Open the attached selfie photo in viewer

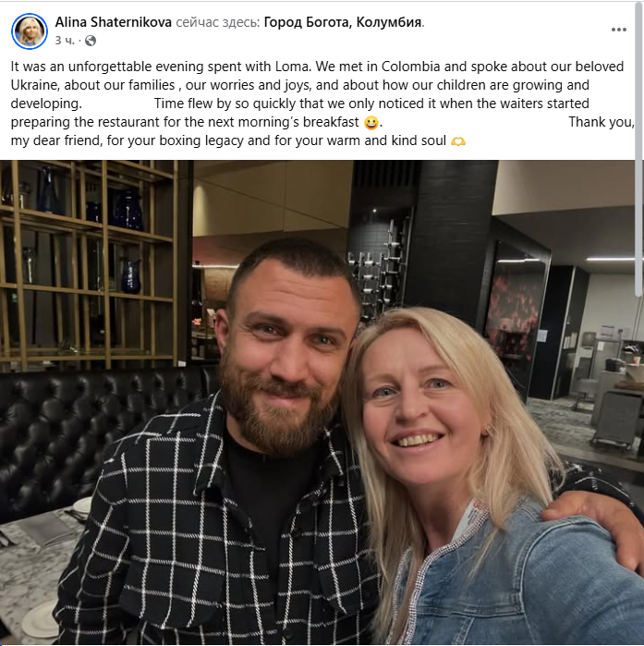tap(322, 403)
